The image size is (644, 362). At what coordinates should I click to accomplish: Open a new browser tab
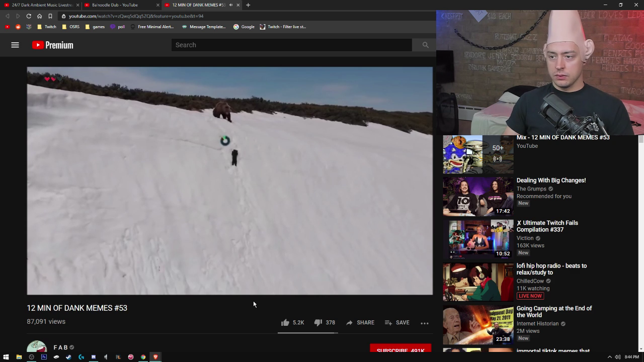[x=248, y=5]
